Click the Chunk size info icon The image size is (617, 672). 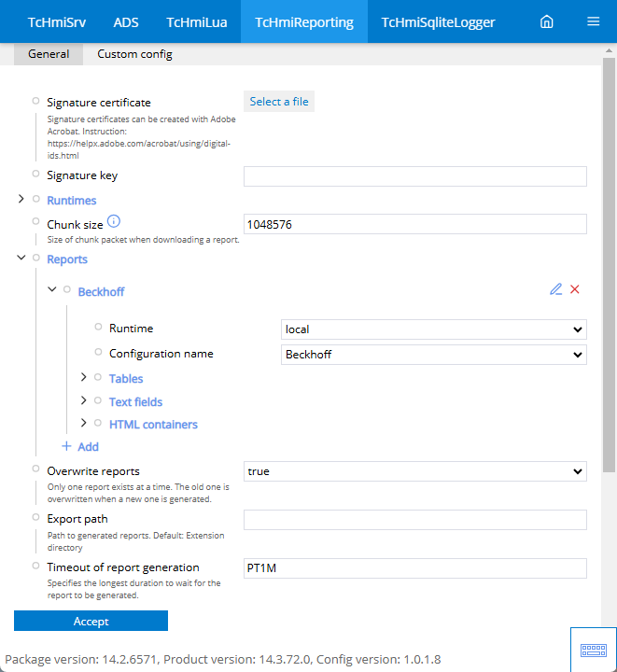click(114, 221)
